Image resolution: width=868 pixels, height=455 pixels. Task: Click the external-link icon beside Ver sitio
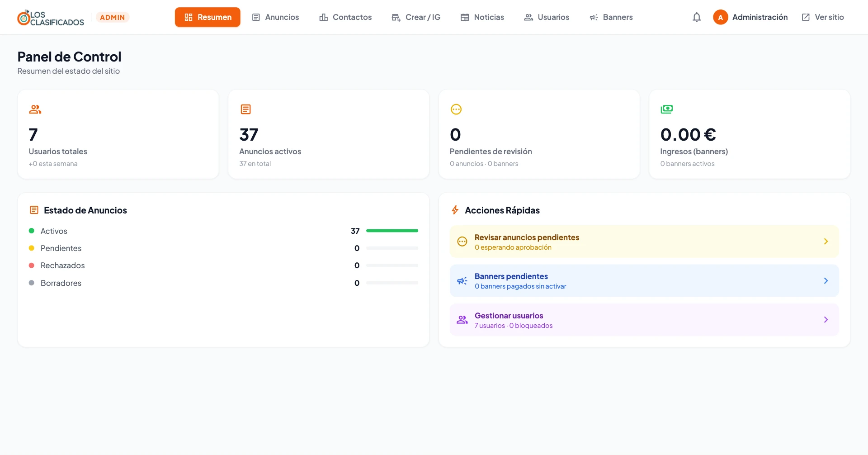[x=806, y=17]
